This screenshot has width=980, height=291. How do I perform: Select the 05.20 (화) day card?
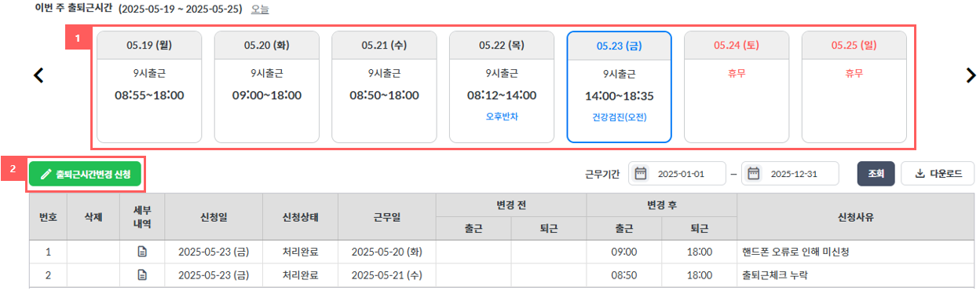click(266, 87)
